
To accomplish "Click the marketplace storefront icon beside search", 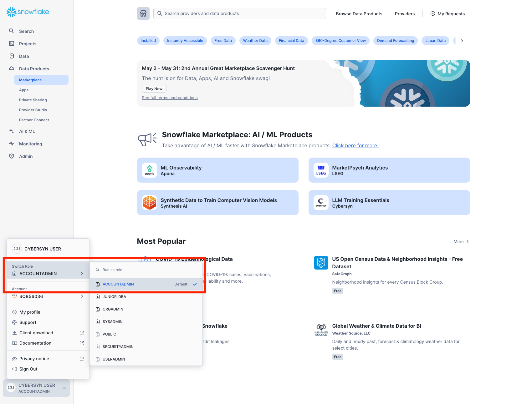I will [x=143, y=13].
